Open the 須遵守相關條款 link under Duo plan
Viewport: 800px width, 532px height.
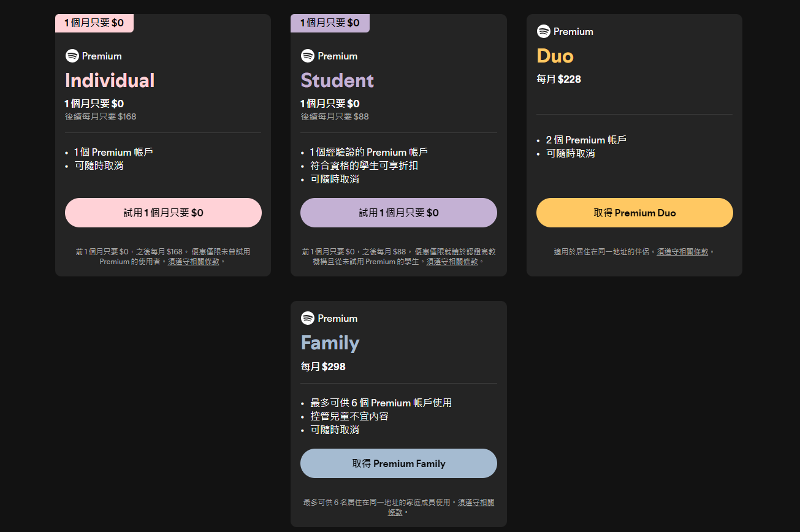coord(682,251)
